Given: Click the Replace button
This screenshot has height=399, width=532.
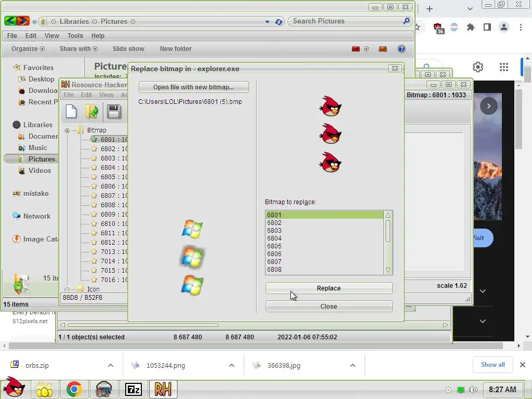Looking at the screenshot, I should coord(329,288).
